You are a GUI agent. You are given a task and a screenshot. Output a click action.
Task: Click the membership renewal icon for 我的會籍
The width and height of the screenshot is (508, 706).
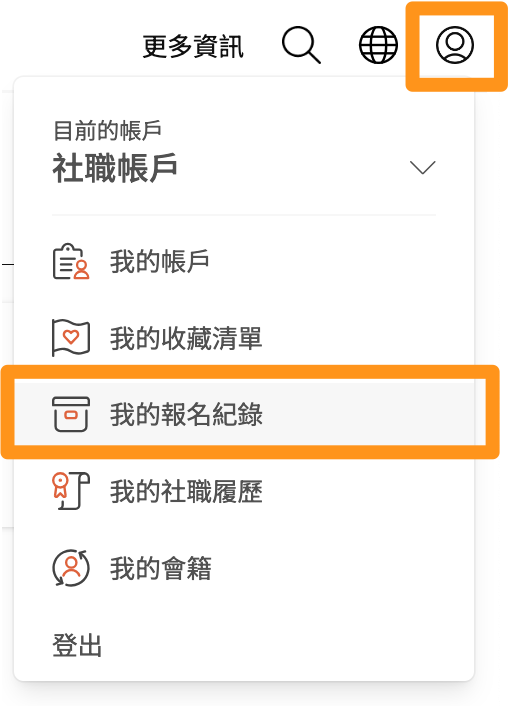click(71, 567)
